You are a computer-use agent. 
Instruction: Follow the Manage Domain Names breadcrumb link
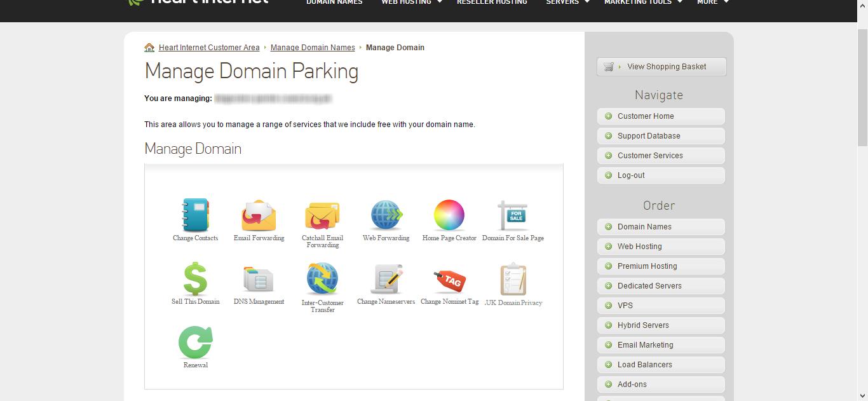click(x=313, y=48)
